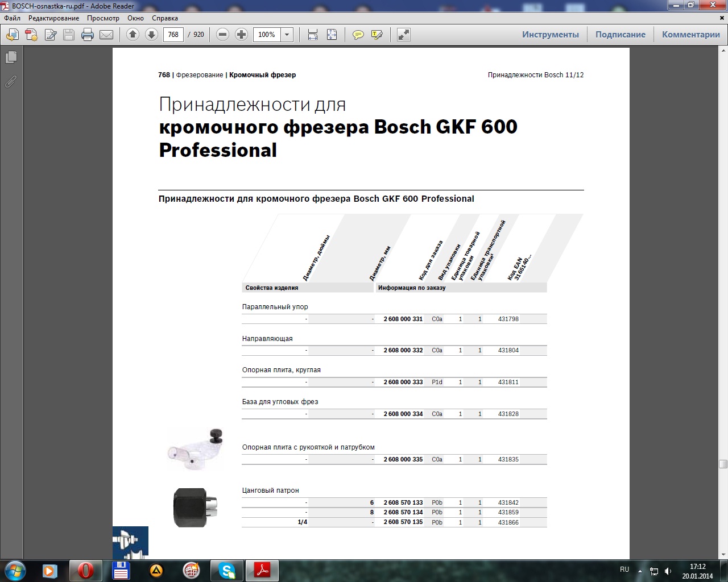
Task: Click order code 2 608 000 333
Action: [x=403, y=382]
